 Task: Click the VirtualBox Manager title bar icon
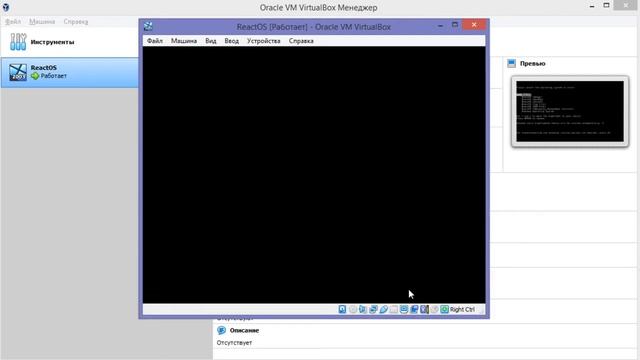click(x=6, y=7)
